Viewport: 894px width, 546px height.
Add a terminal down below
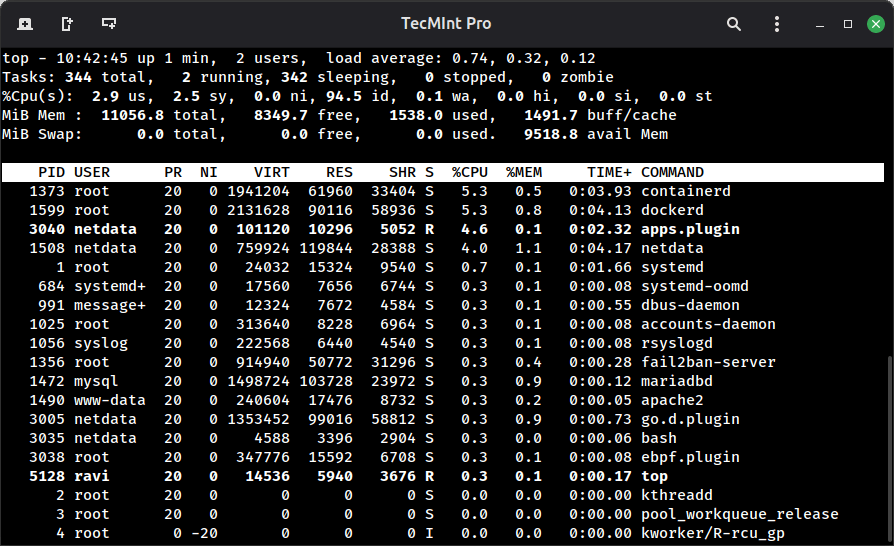(109, 23)
